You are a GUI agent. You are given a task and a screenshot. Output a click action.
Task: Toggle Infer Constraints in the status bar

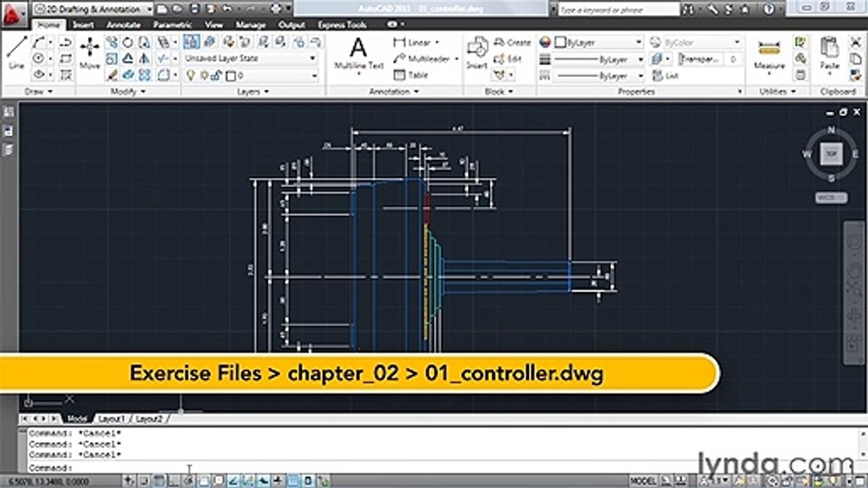130,481
